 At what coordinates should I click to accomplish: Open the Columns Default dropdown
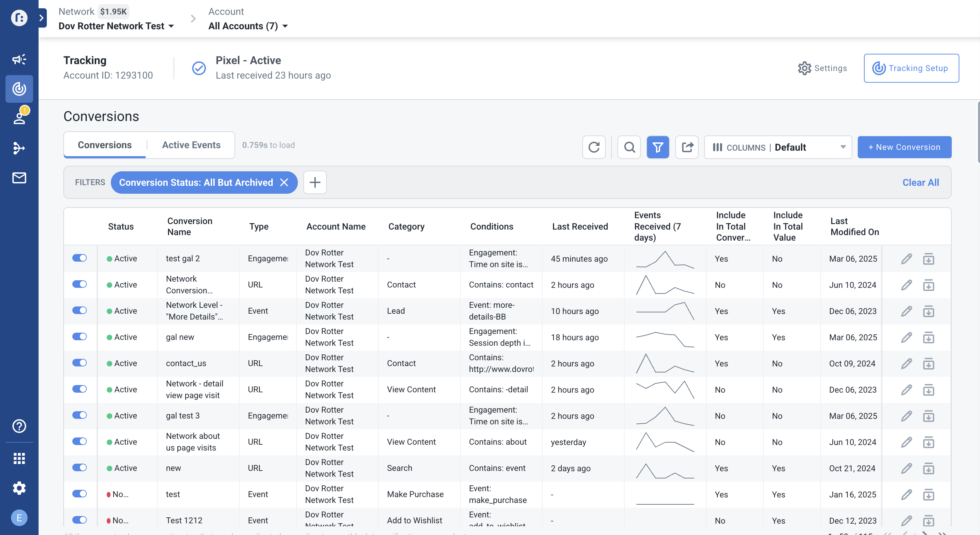point(778,147)
